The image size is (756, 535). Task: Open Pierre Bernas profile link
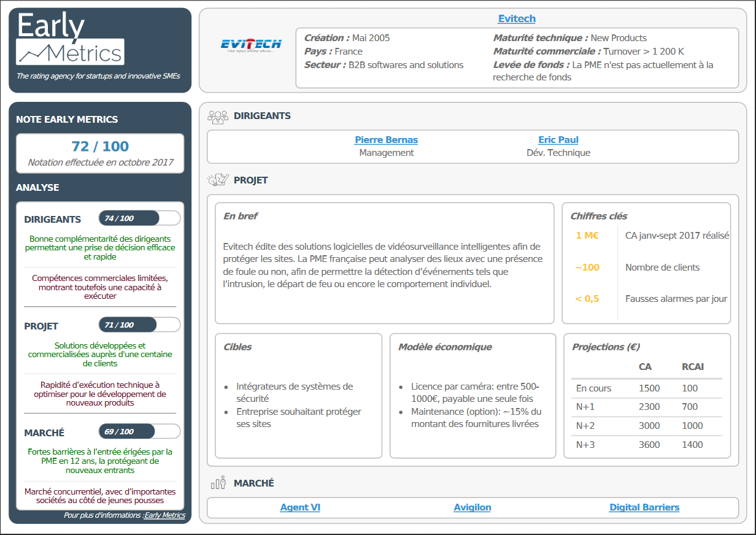click(x=387, y=140)
